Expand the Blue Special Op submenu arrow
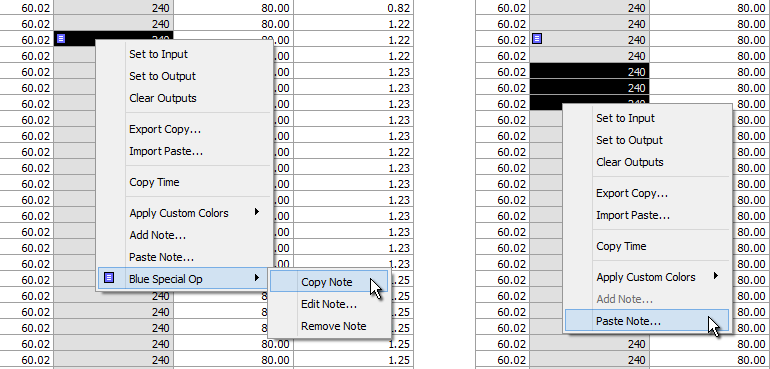Screen dimensions: 770x369 coord(256,278)
